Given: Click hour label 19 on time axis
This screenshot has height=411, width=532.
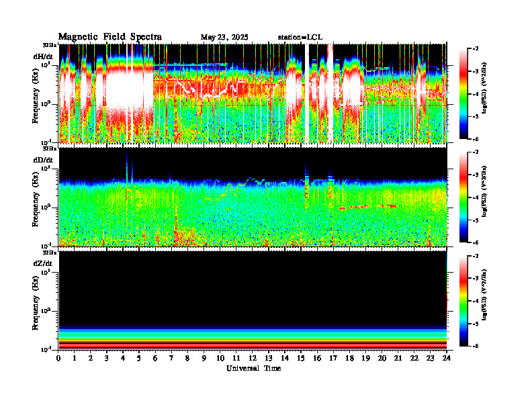Looking at the screenshot, I should tap(365, 359).
